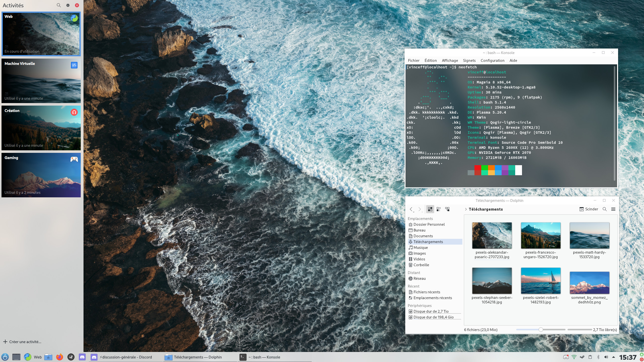Search activities with the magnifier icon

(x=59, y=5)
